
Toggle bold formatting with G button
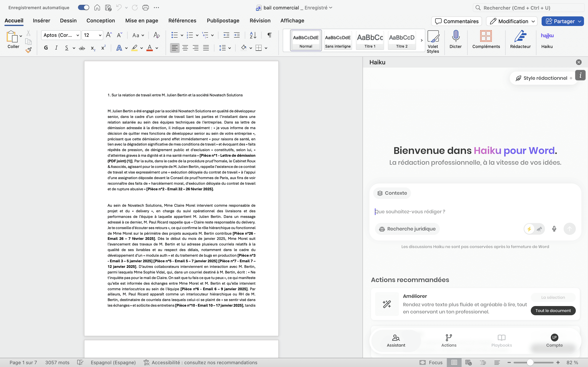(46, 48)
